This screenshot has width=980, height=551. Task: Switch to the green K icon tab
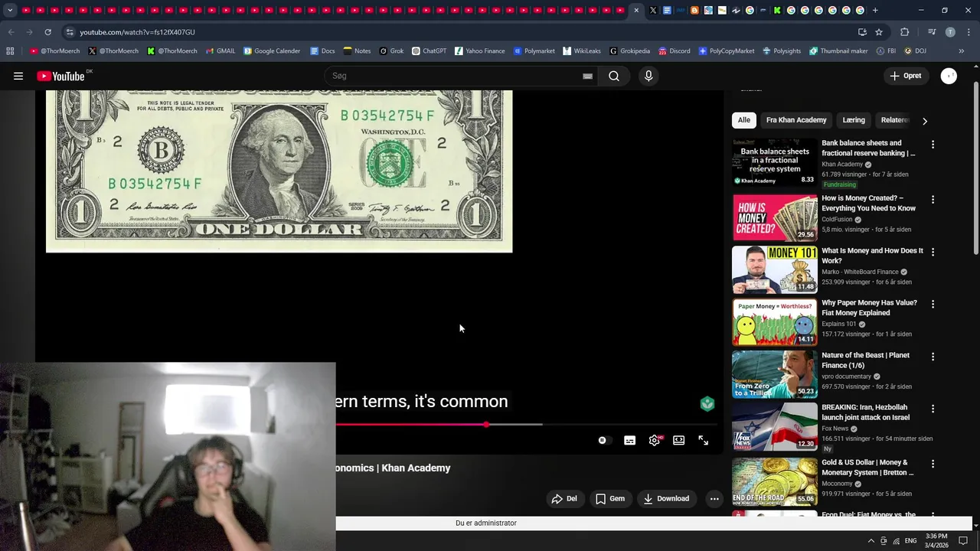(777, 11)
